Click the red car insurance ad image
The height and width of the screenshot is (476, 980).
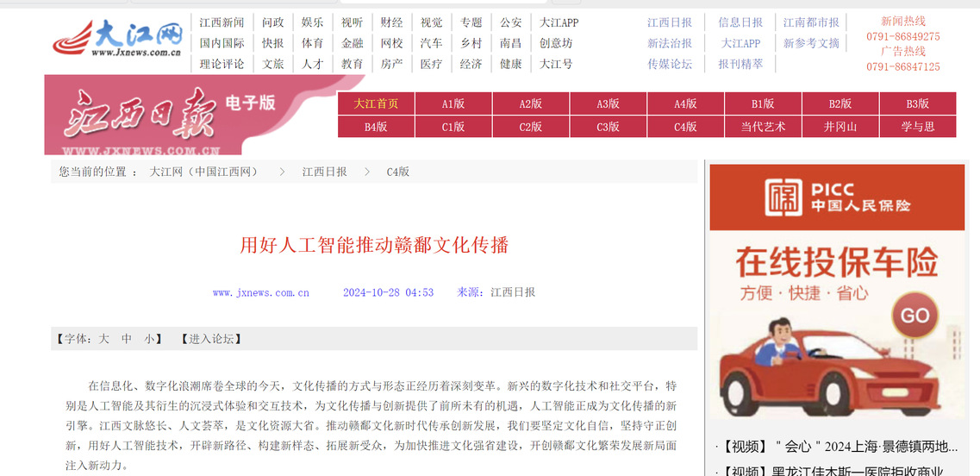point(836,328)
